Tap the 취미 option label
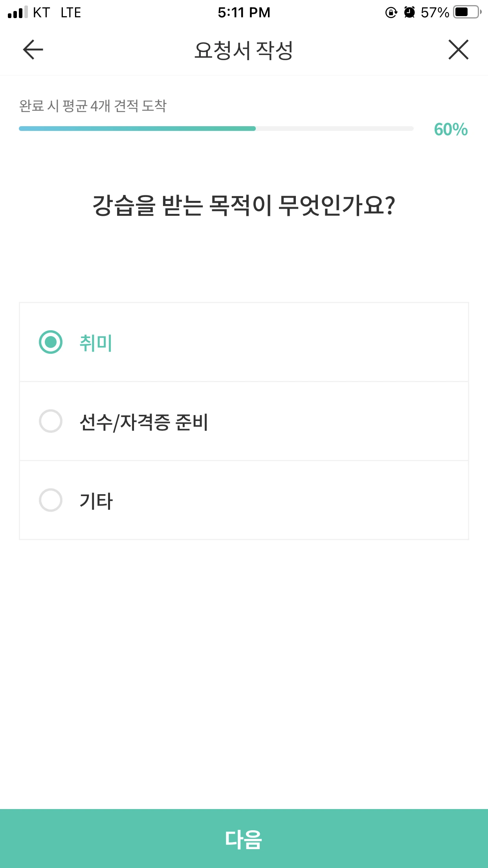This screenshot has width=488, height=868. [x=96, y=342]
